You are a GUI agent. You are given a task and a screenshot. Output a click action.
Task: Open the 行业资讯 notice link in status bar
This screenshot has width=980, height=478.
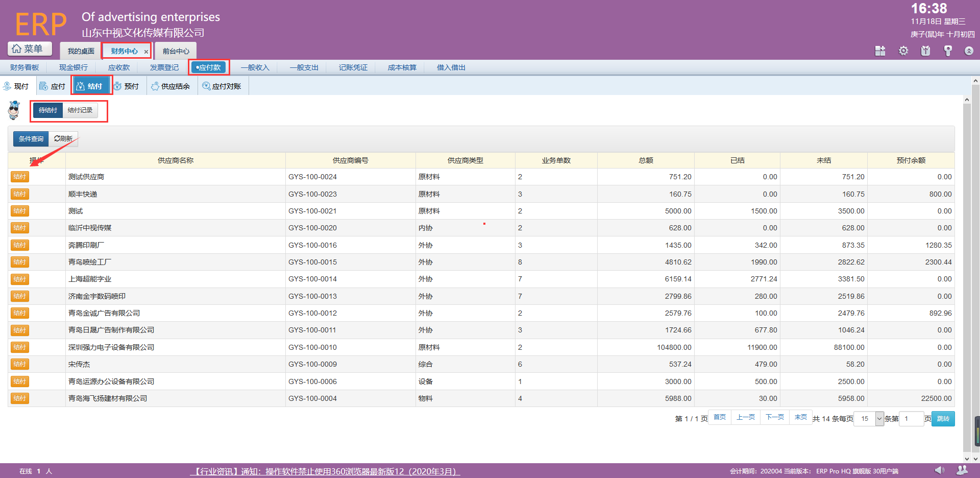click(325, 471)
